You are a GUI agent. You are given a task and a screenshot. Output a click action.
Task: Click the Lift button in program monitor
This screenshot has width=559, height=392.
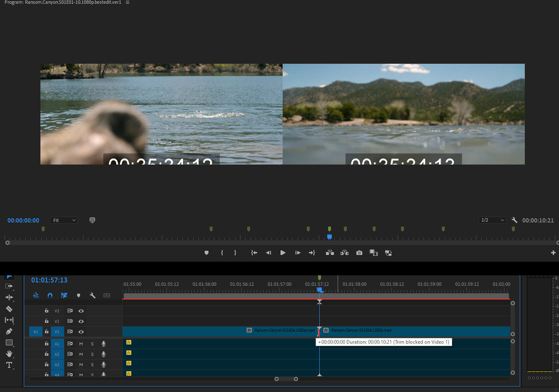330,253
